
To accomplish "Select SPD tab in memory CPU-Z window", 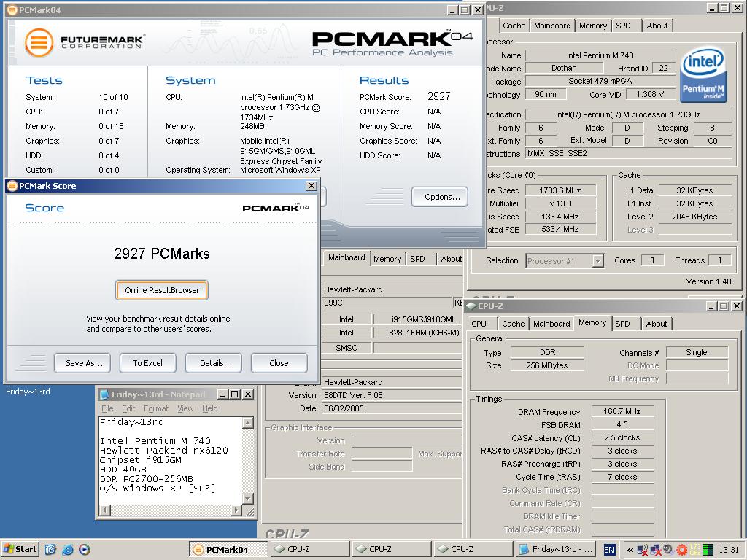I will (x=622, y=324).
